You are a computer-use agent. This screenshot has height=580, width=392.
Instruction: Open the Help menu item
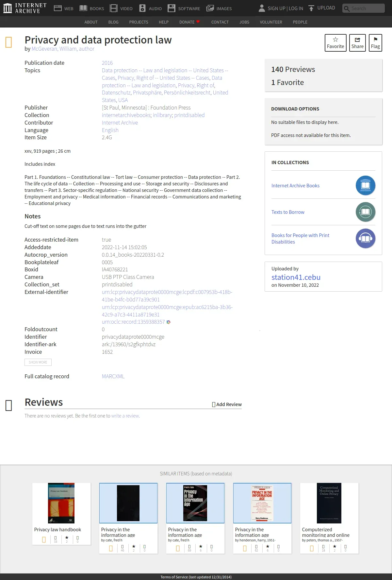(x=164, y=22)
